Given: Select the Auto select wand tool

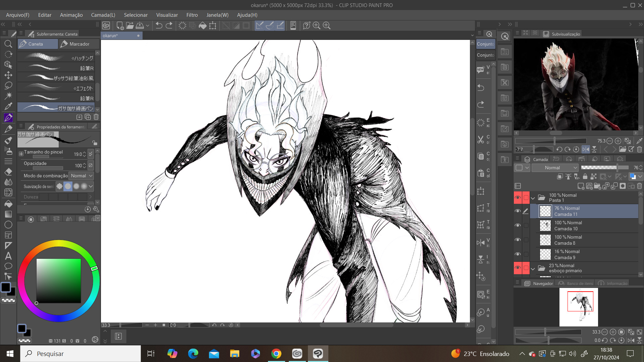Looking at the screenshot, I should (x=8, y=96).
